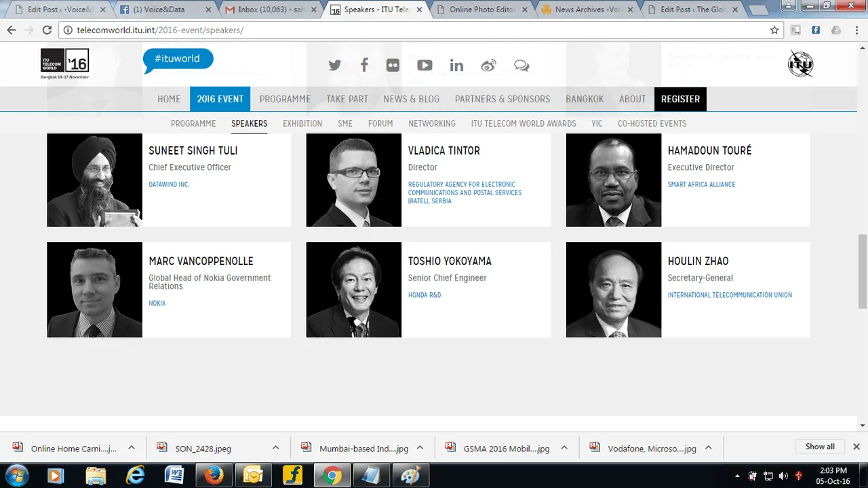The width and height of the screenshot is (868, 488).
Task: Open the chat bubbles social icon
Action: pyautogui.click(x=521, y=65)
